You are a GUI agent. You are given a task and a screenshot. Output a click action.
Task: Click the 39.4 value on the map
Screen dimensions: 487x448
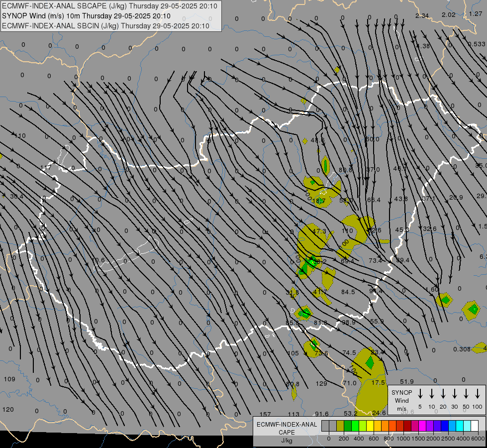[402, 260]
